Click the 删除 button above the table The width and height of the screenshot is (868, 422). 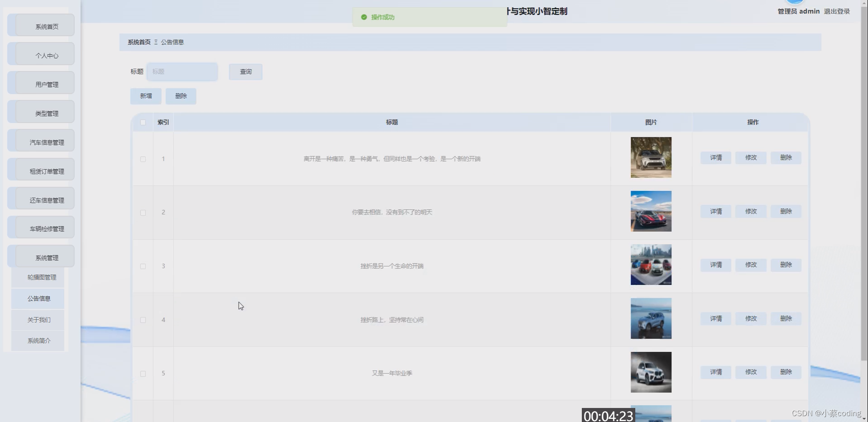pyautogui.click(x=181, y=96)
